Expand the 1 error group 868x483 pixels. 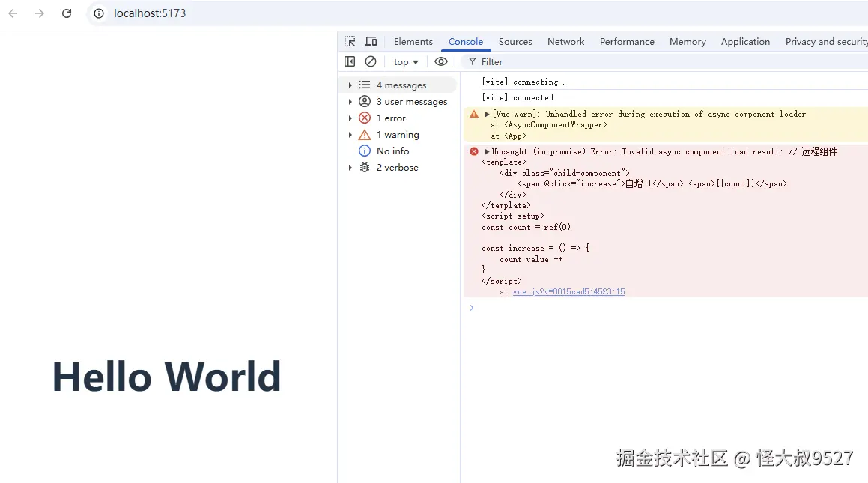tap(350, 118)
